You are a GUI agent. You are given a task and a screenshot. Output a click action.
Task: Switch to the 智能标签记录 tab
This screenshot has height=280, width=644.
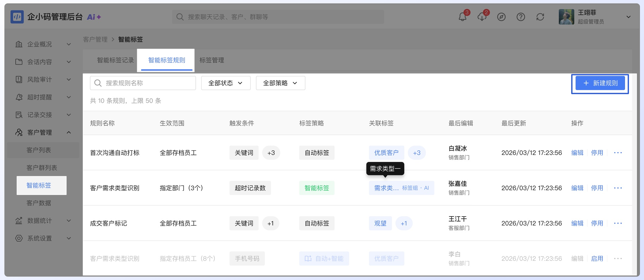[x=115, y=60]
